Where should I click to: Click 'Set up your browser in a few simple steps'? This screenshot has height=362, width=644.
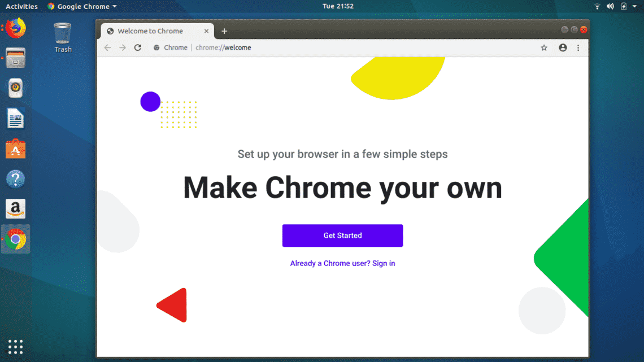tap(342, 154)
